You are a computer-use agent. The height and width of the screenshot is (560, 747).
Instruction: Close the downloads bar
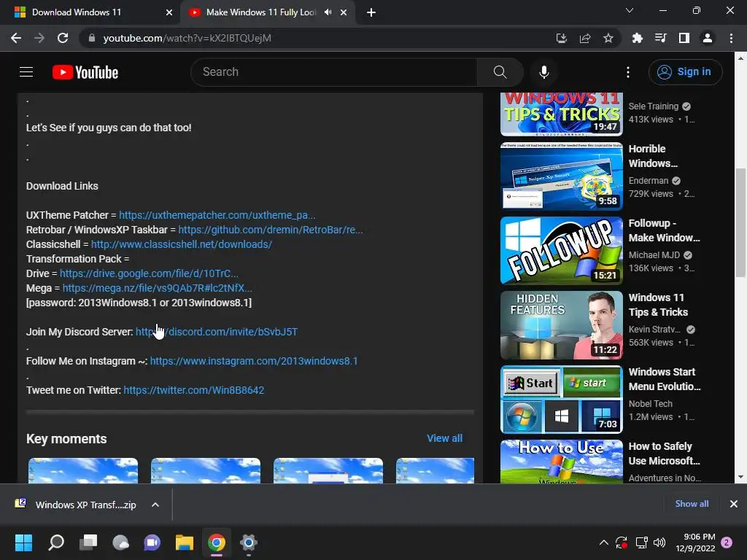coord(734,504)
